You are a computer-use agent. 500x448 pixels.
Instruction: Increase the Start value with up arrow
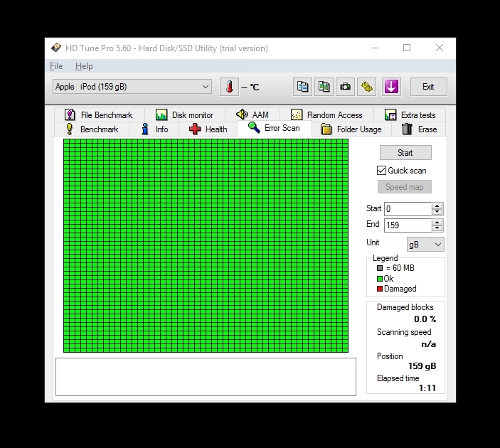[x=437, y=206]
